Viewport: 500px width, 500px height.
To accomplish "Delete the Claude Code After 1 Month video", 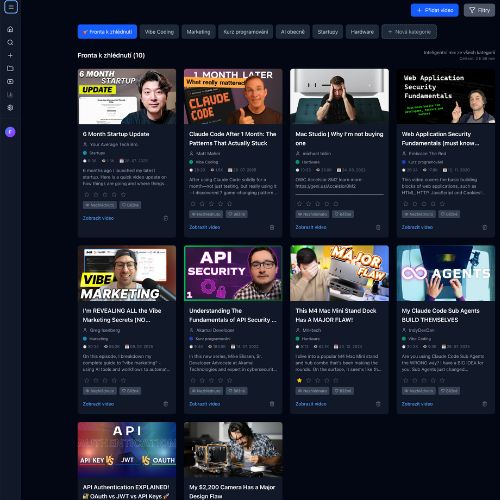I will tap(272, 227).
